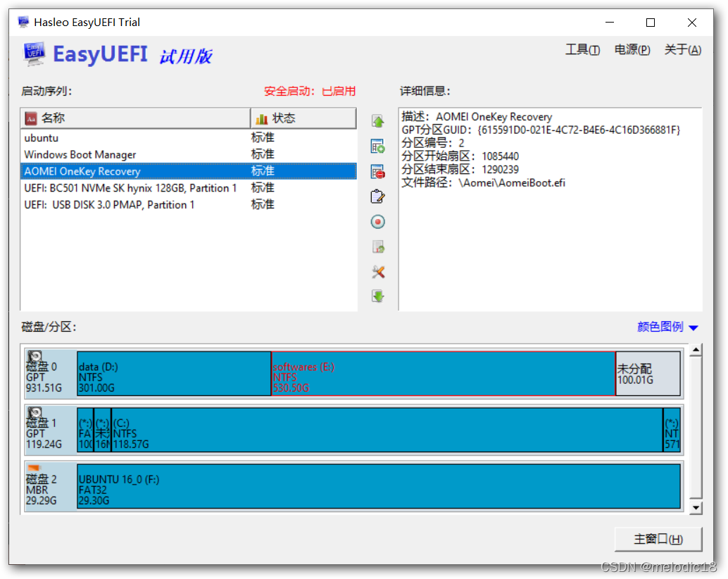The height and width of the screenshot is (579, 728).
Task: Click the 分区开始扇区: 1085440 line
Action: click(x=460, y=156)
